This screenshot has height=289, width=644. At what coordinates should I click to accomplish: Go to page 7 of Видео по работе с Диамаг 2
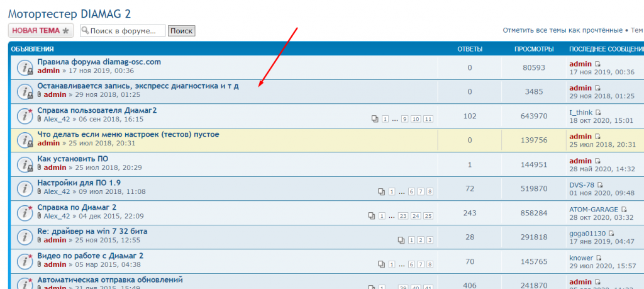click(x=421, y=264)
